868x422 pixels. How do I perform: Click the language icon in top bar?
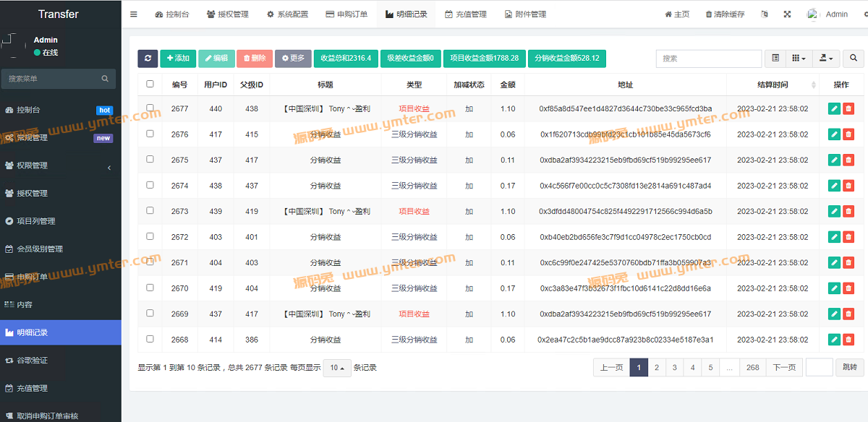pos(764,14)
